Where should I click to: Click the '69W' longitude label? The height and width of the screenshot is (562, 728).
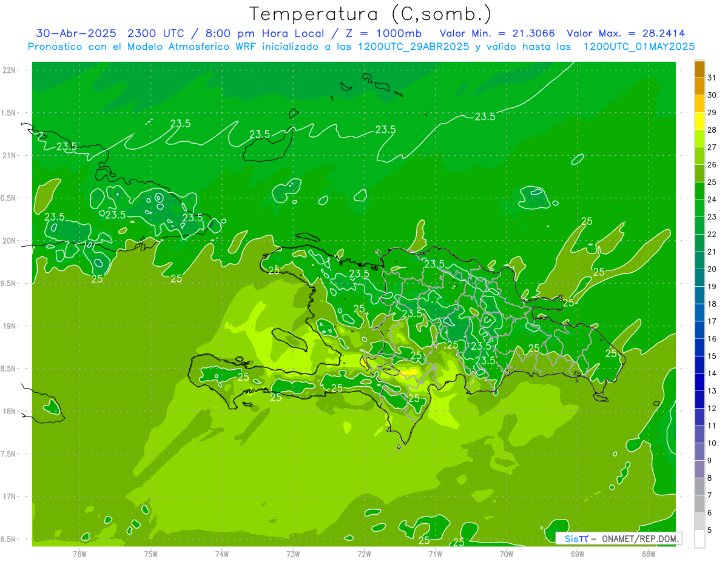click(x=578, y=554)
